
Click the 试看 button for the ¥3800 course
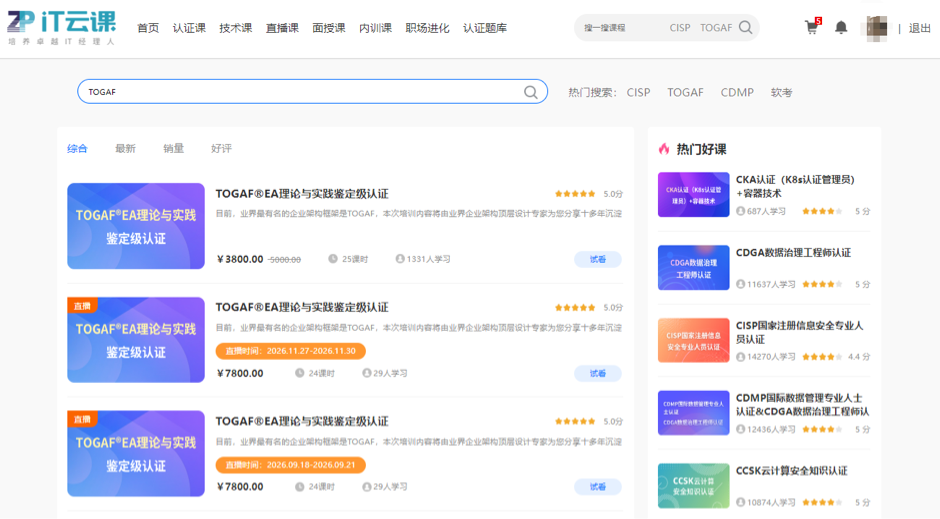click(597, 259)
